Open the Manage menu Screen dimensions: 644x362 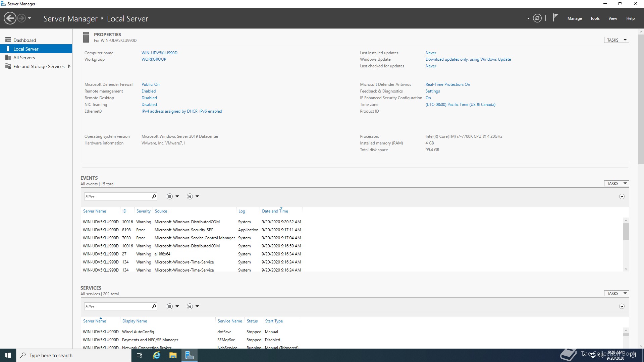[x=575, y=18]
